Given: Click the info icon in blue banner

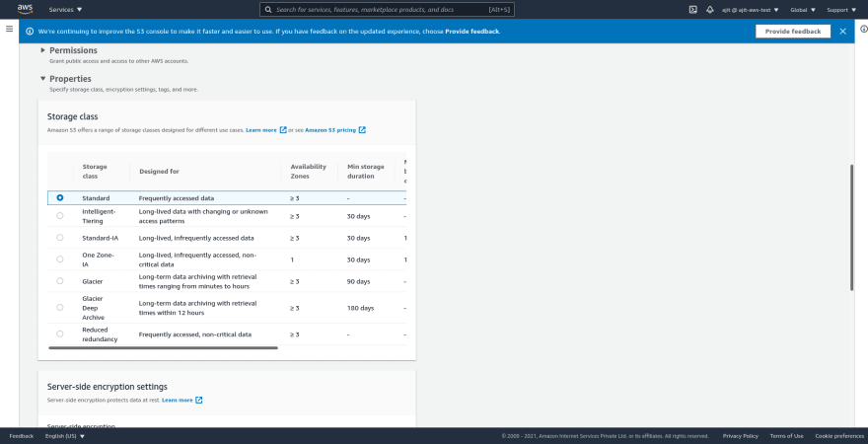Looking at the screenshot, I should tap(30, 31).
